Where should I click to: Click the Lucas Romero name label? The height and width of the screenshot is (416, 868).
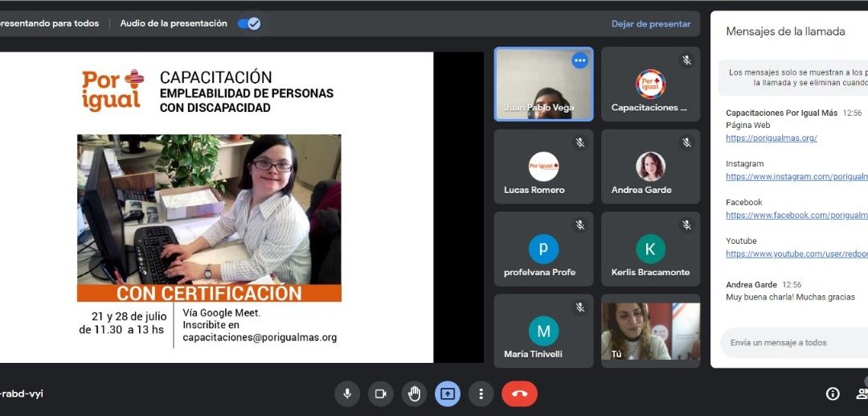[x=534, y=190]
